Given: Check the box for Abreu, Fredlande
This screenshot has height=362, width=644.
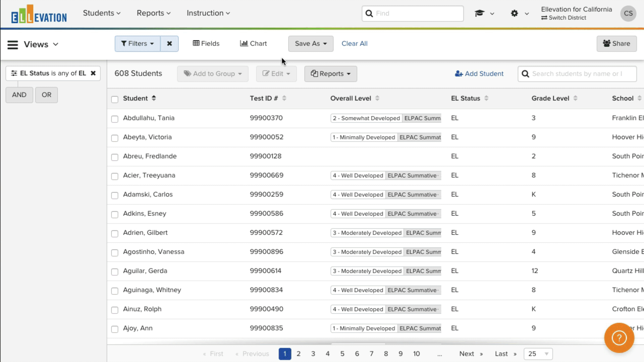Looking at the screenshot, I should [x=115, y=157].
